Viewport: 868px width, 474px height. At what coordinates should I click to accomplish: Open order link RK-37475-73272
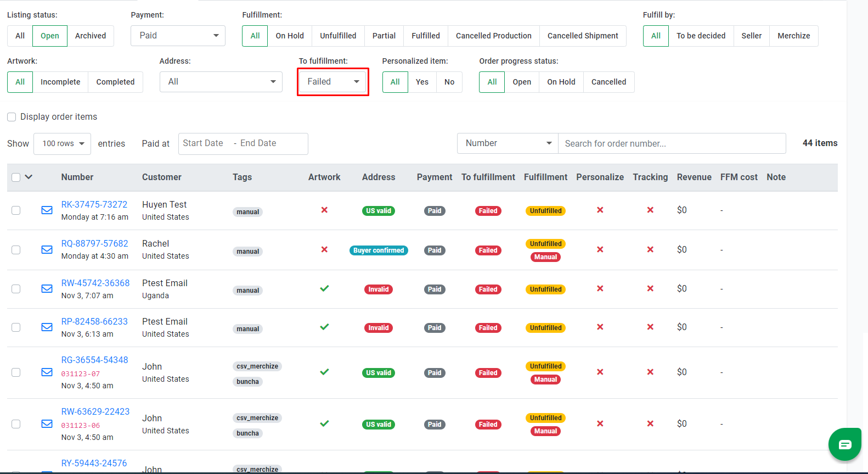click(94, 204)
